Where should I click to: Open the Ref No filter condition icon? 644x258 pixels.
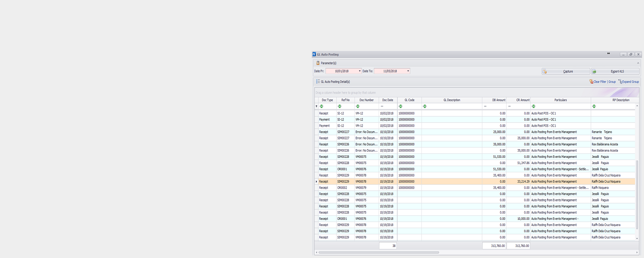pyautogui.click(x=339, y=106)
